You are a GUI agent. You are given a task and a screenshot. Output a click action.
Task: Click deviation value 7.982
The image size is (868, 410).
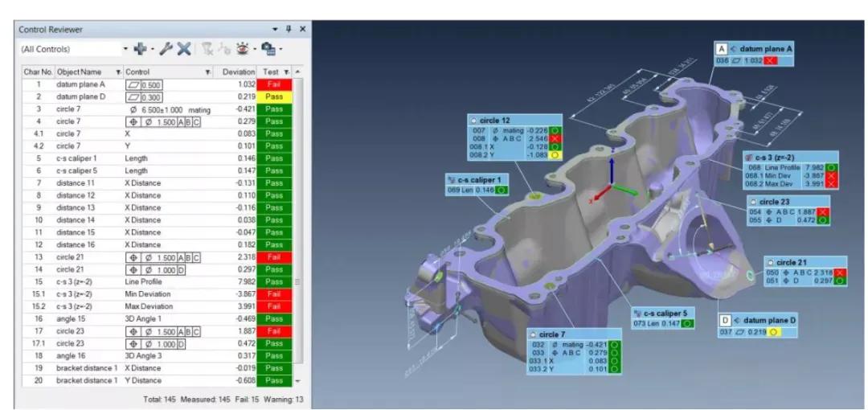click(245, 281)
